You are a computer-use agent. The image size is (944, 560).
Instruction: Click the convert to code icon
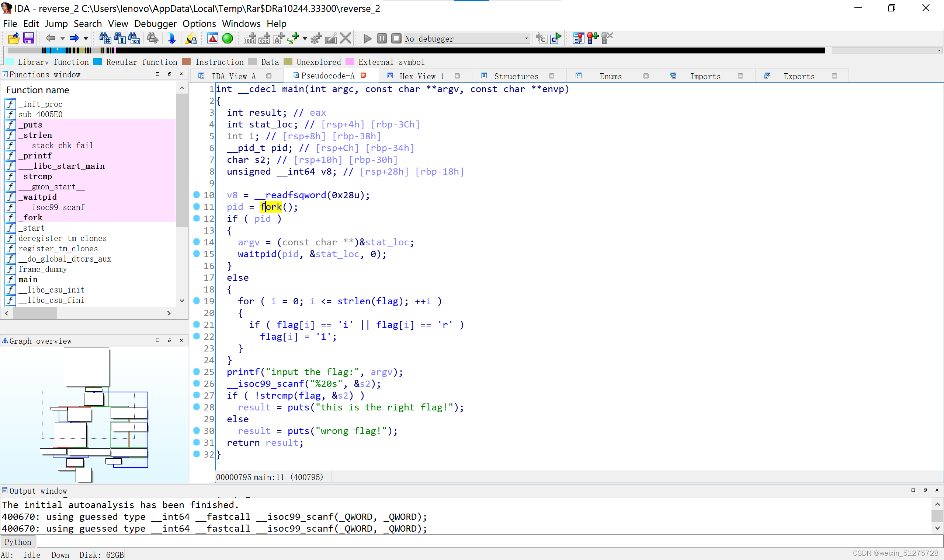point(250,38)
